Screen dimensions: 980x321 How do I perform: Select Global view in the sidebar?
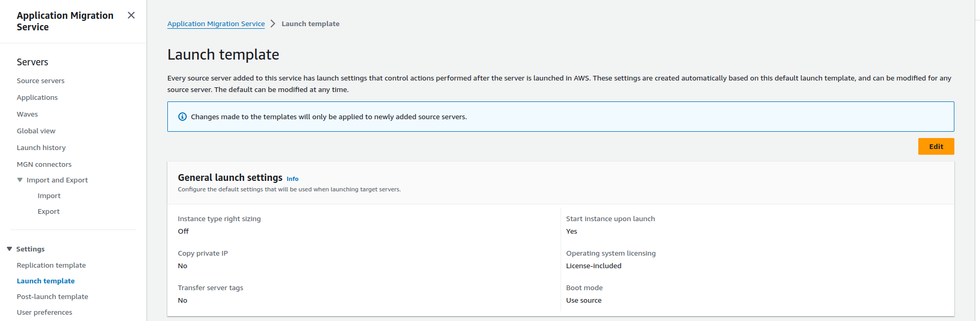pos(36,131)
